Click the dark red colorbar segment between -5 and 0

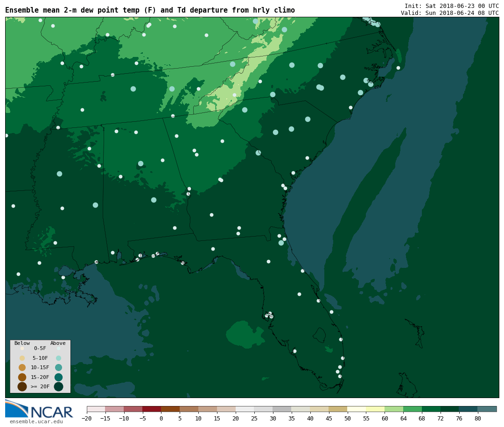click(x=152, y=409)
